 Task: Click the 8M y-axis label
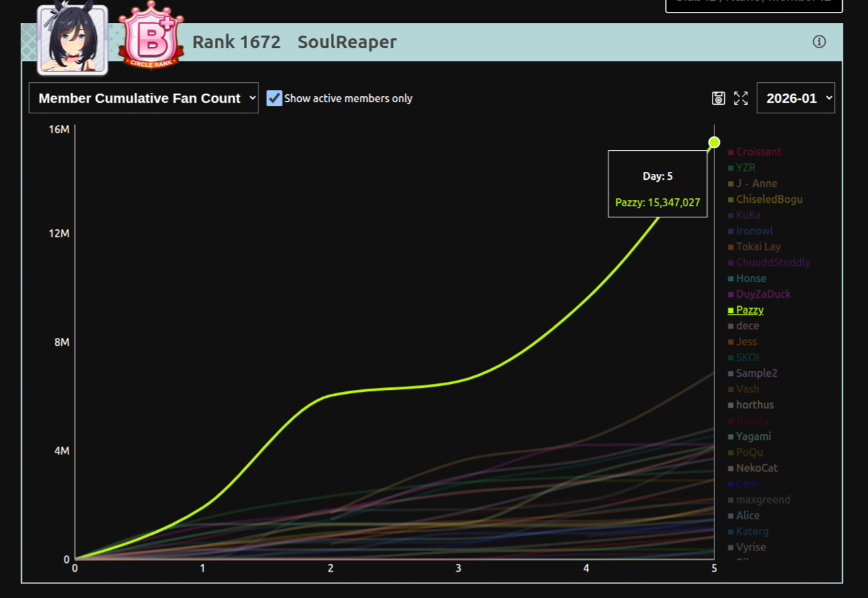61,342
